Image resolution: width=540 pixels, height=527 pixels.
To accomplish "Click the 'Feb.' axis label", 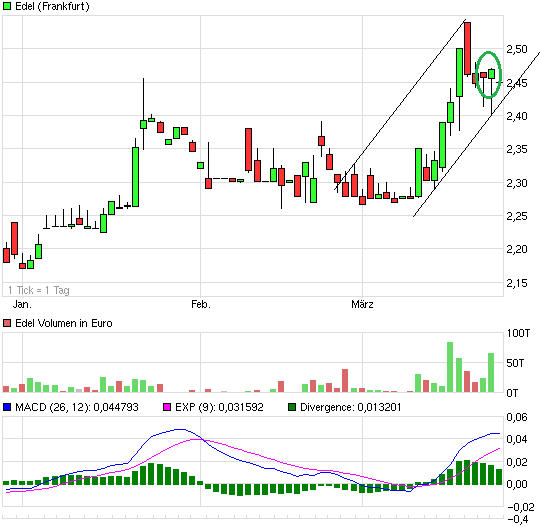I will pyautogui.click(x=201, y=304).
